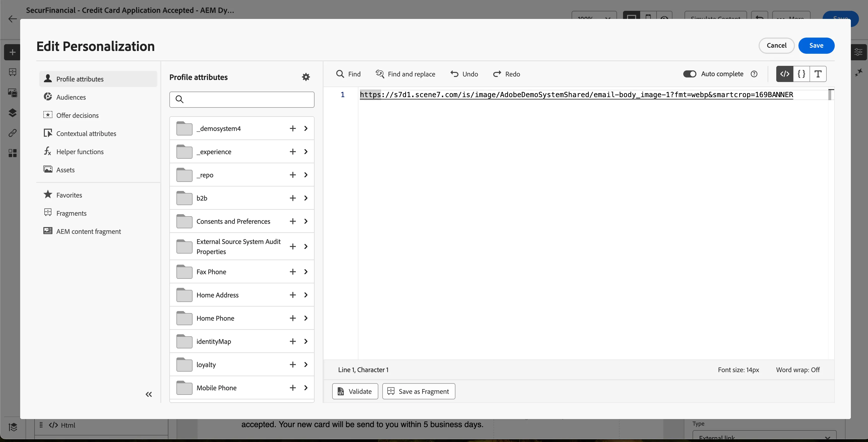
Task: Open Helper functions section
Action: coord(98,152)
